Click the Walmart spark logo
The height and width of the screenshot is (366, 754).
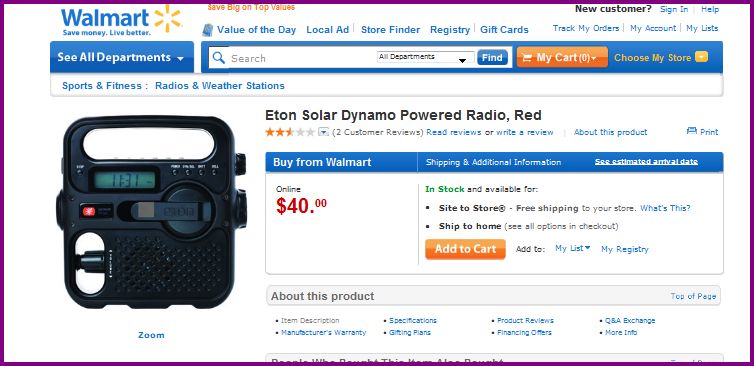coord(167,19)
